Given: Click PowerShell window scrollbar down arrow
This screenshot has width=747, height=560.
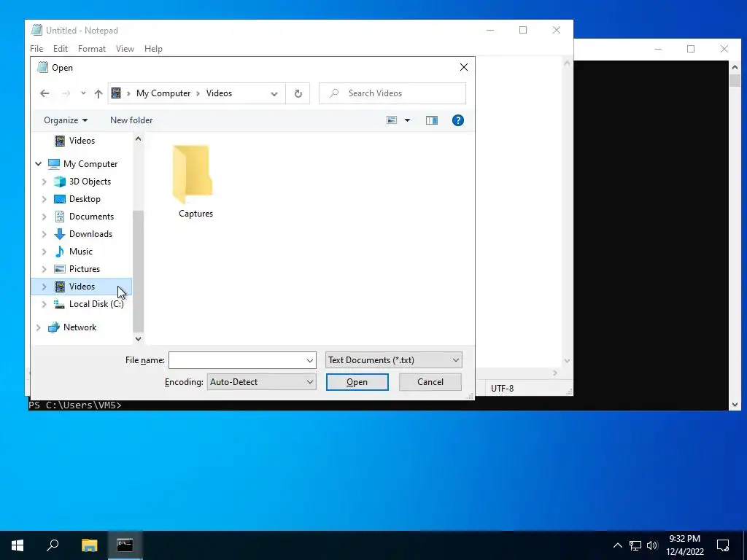Looking at the screenshot, I should coord(735,405).
